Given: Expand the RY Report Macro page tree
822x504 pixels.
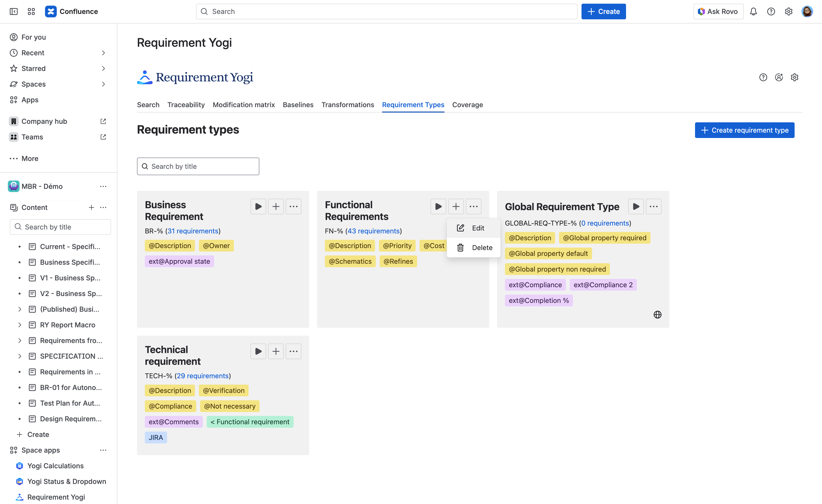Looking at the screenshot, I should pyautogui.click(x=19, y=325).
